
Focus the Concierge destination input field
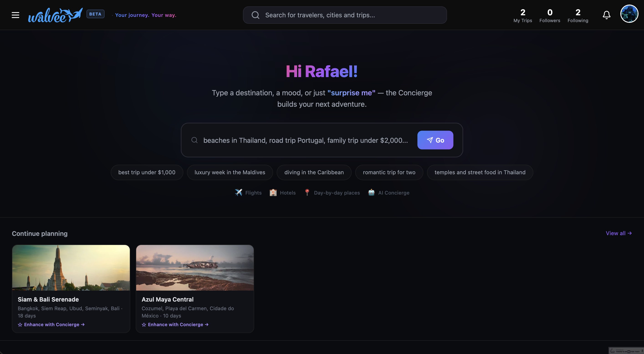click(305, 140)
